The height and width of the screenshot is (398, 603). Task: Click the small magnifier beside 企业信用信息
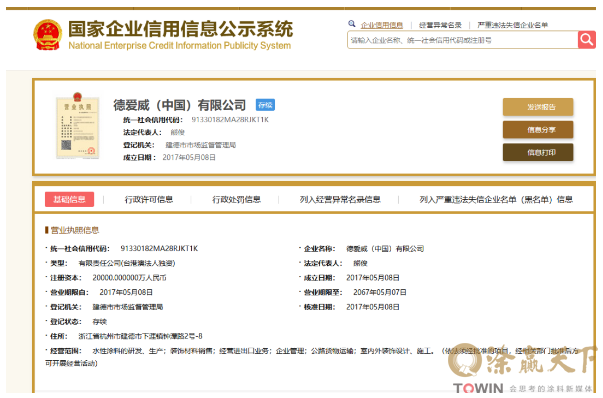[351, 24]
